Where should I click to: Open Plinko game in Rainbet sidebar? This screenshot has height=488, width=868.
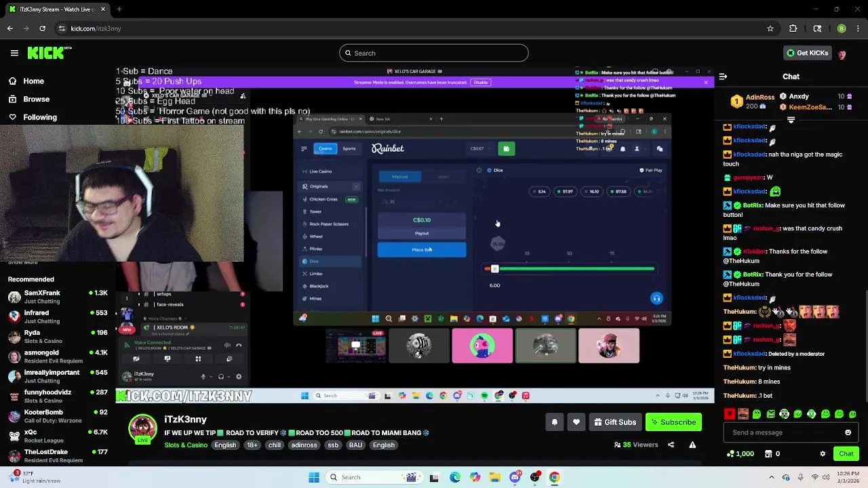pos(316,249)
